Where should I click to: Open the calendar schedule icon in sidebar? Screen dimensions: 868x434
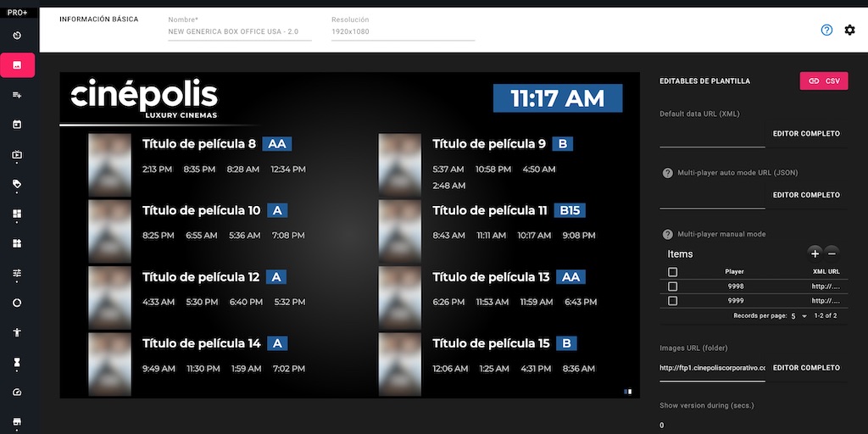17,125
